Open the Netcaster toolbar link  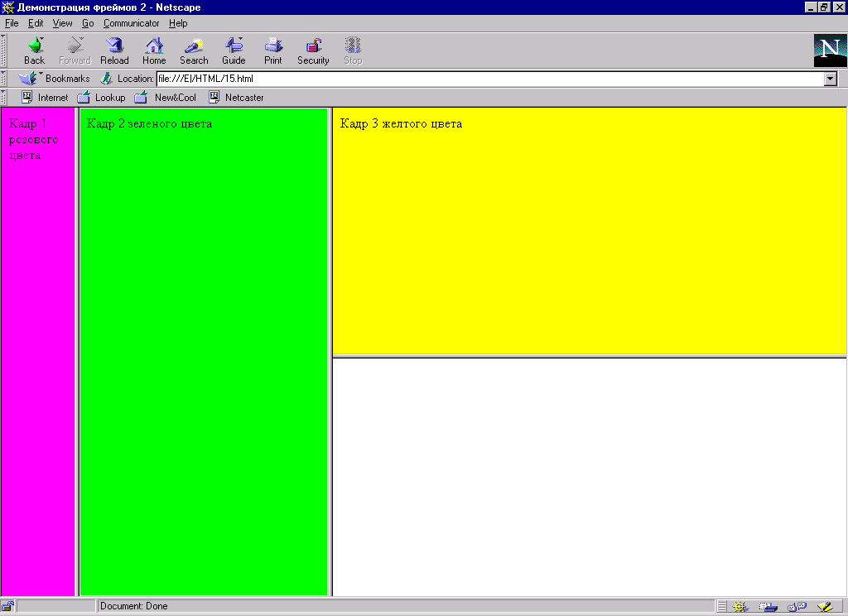point(236,98)
